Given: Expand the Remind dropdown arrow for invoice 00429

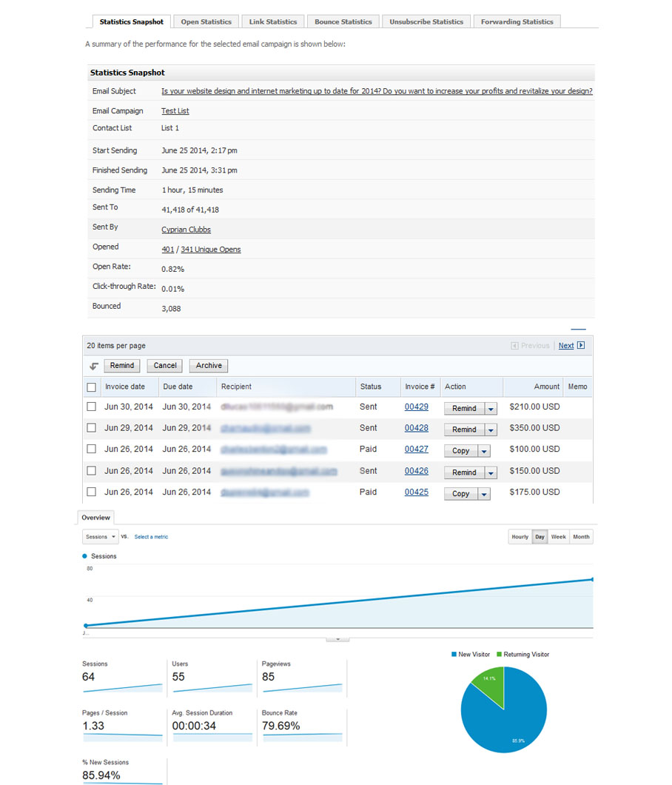Looking at the screenshot, I should click(x=491, y=409).
